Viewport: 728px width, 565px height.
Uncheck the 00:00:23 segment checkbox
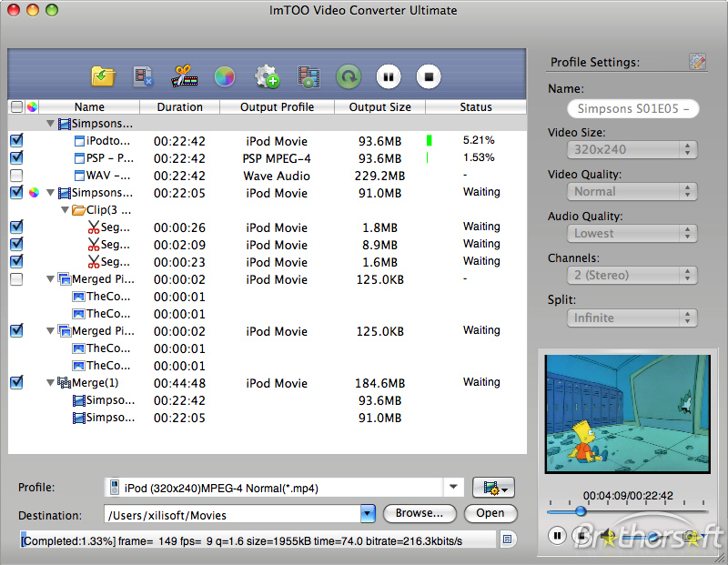pos(16,261)
